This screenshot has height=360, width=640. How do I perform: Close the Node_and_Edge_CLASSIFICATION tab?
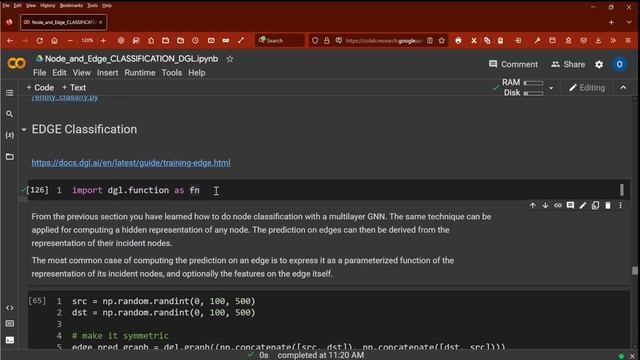(x=101, y=22)
